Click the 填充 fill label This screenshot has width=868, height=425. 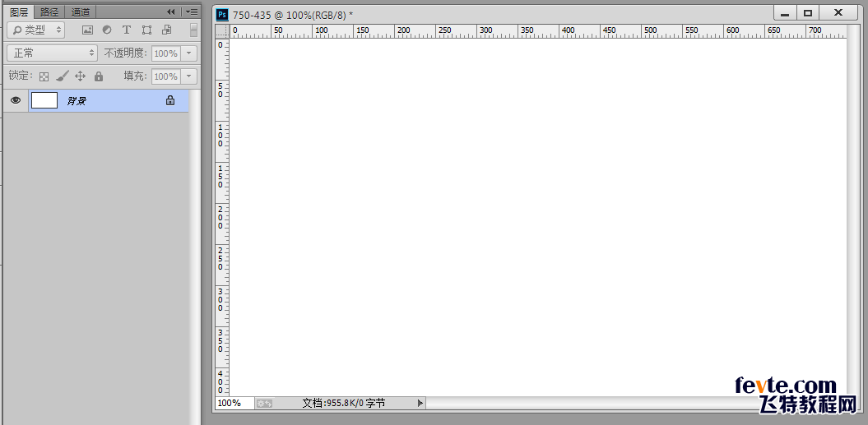click(136, 76)
